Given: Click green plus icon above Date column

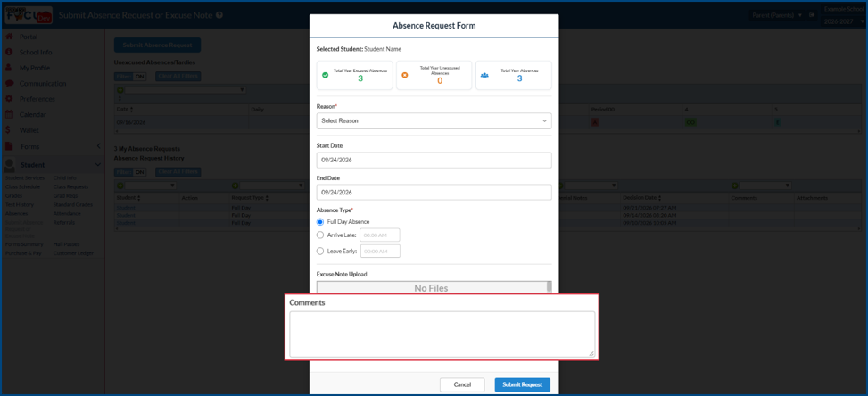Looking at the screenshot, I should [x=120, y=89].
